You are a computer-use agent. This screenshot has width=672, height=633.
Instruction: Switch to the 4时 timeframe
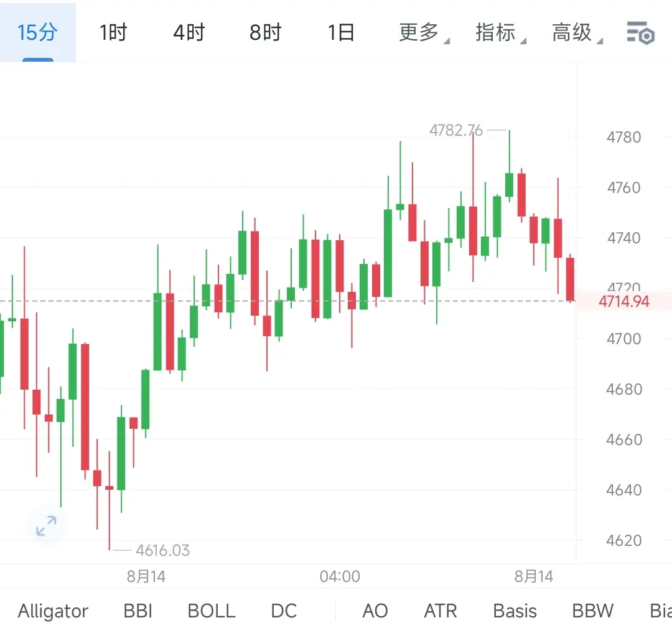pos(189,32)
